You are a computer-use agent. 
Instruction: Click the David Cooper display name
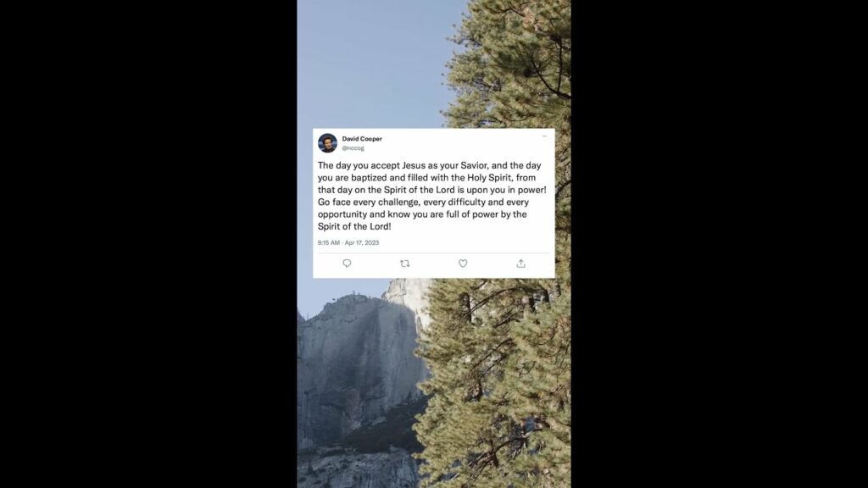tap(362, 139)
